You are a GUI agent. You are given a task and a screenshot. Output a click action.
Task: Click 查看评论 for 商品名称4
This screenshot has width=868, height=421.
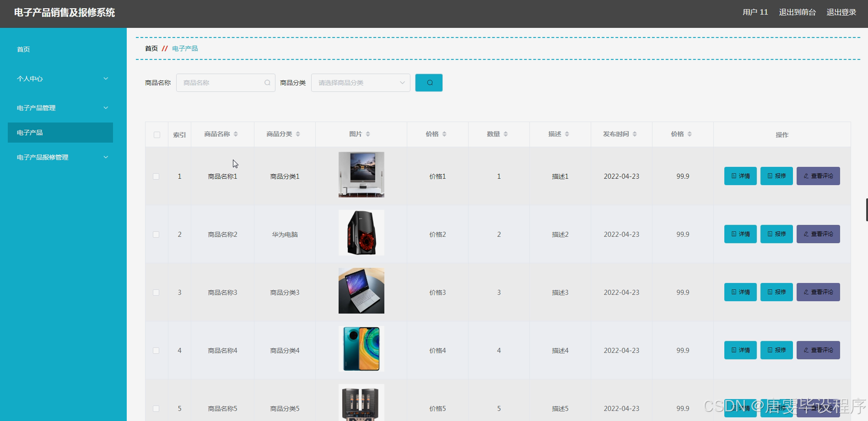(x=818, y=350)
